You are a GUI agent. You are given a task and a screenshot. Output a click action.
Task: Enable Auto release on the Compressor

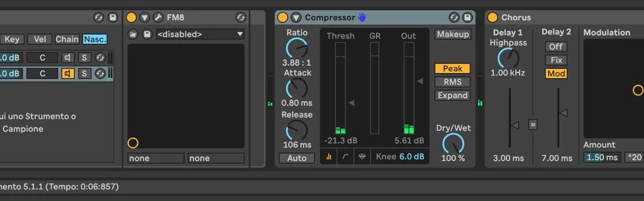point(297,158)
